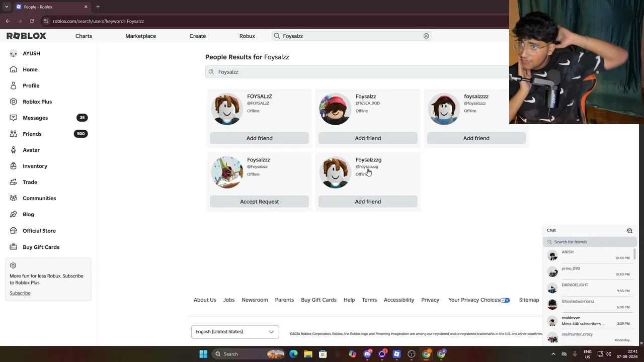Open Robux in top navigation

point(247,36)
